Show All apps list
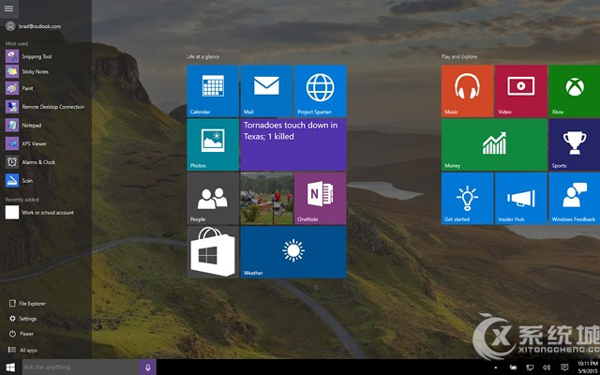 [23, 350]
